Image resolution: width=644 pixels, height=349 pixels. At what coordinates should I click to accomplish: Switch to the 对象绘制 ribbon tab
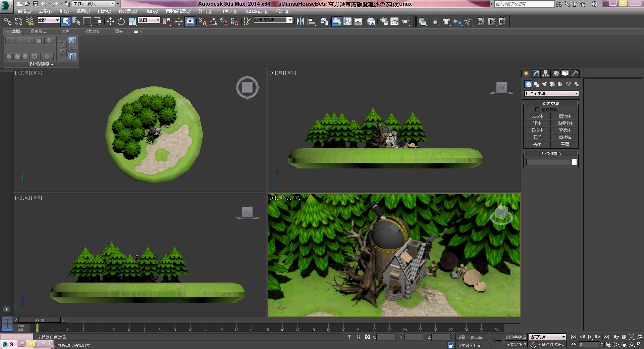click(x=92, y=32)
